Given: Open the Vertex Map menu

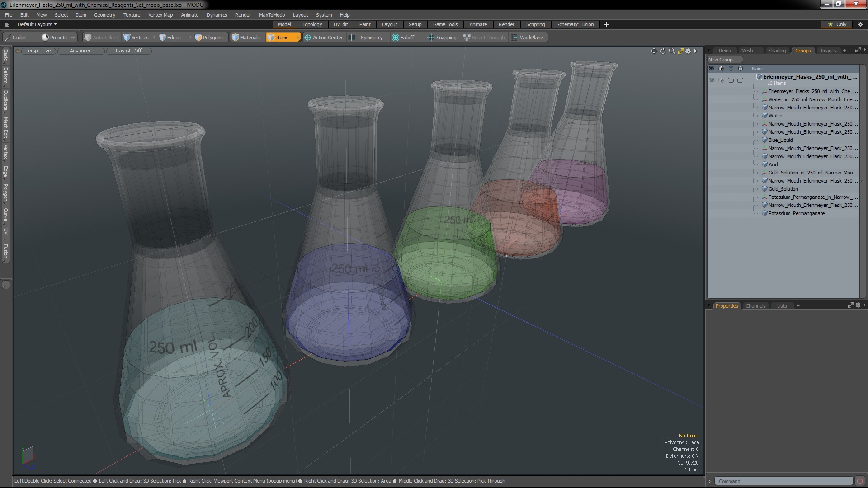Looking at the screenshot, I should point(160,15).
